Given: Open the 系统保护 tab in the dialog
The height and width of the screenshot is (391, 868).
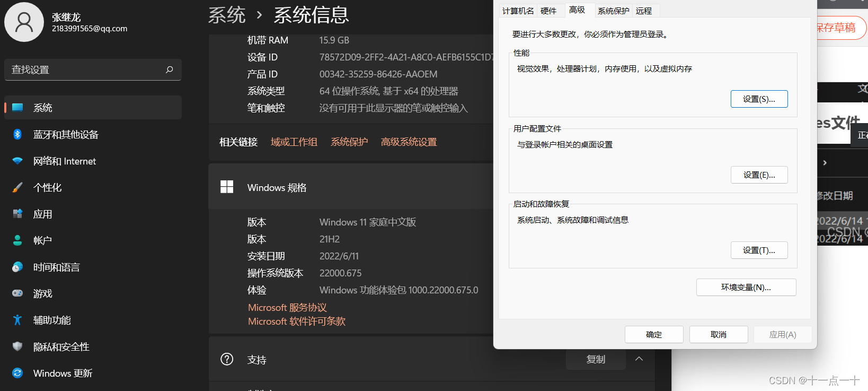Looking at the screenshot, I should pyautogui.click(x=613, y=11).
